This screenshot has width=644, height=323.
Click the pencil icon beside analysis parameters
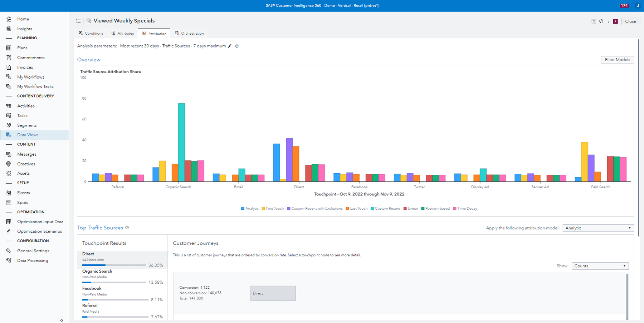tap(230, 46)
